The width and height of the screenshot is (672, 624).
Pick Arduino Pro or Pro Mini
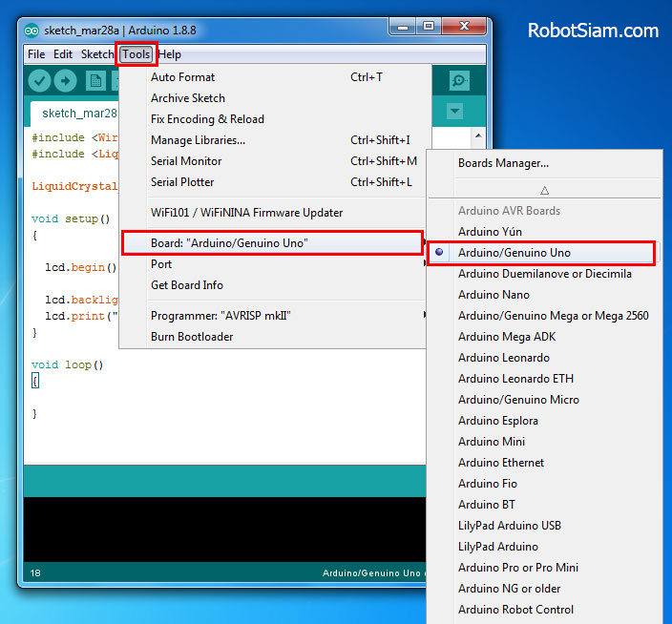(x=544, y=568)
